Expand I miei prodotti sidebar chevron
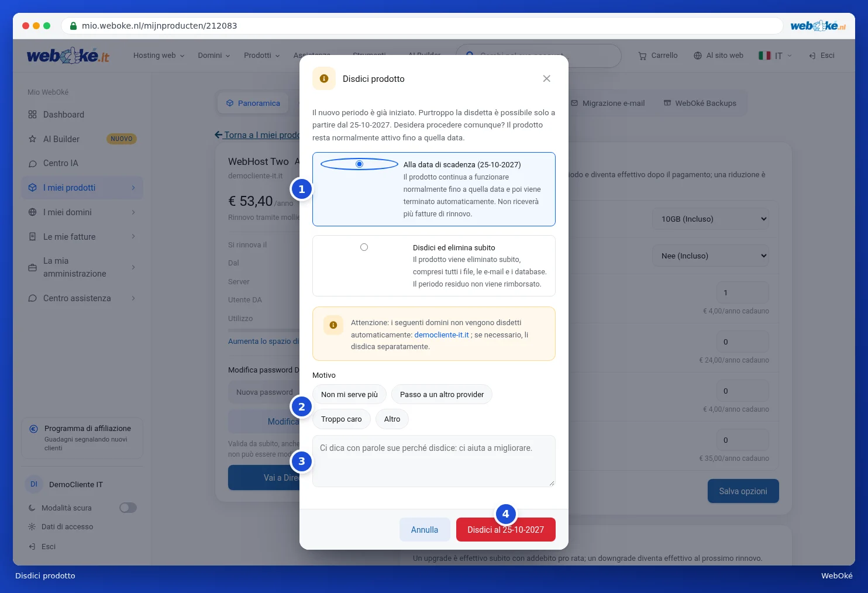This screenshot has height=593, width=868. (x=133, y=188)
